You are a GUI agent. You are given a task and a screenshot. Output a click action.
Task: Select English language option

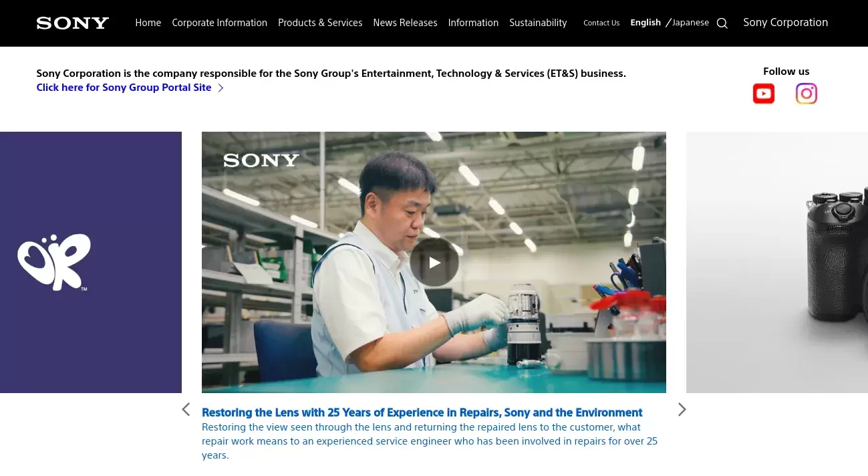[645, 23]
